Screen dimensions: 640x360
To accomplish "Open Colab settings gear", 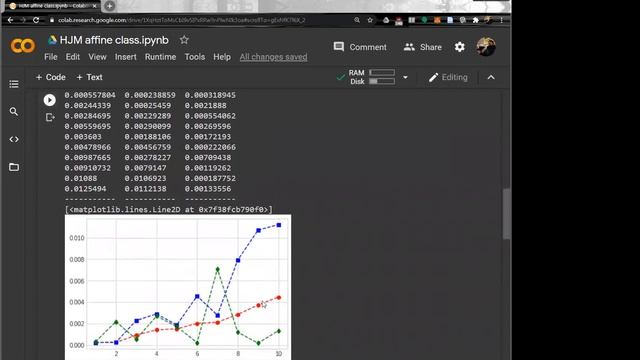I will coord(460,47).
